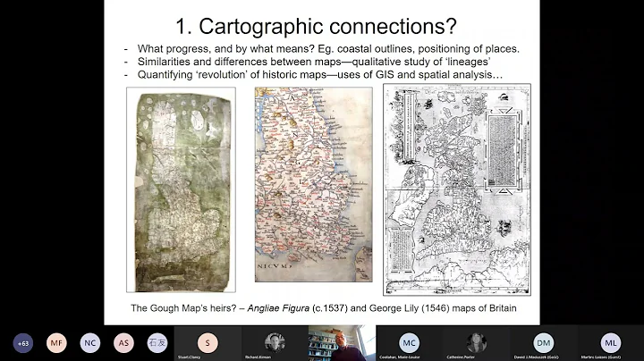644x361 pixels.
Task: Click the George Lily black-and-white map
Action: tap(457, 189)
